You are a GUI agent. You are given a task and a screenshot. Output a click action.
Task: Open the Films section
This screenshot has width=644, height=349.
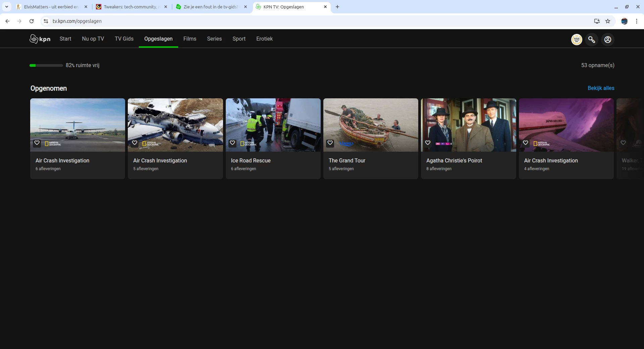point(190,39)
